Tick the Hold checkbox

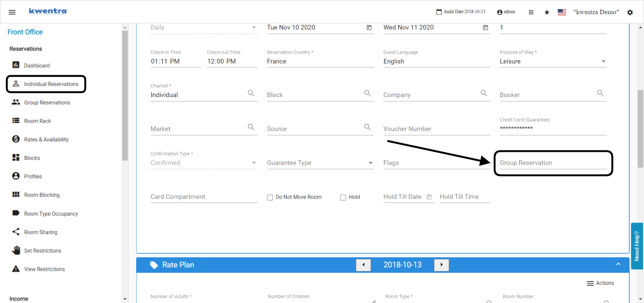pos(343,197)
